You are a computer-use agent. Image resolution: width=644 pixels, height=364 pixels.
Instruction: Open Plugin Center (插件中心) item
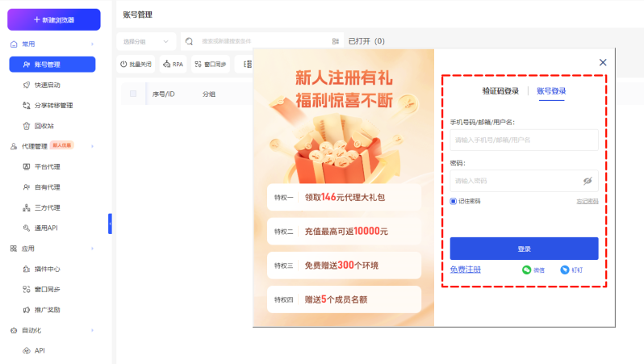[47, 269]
